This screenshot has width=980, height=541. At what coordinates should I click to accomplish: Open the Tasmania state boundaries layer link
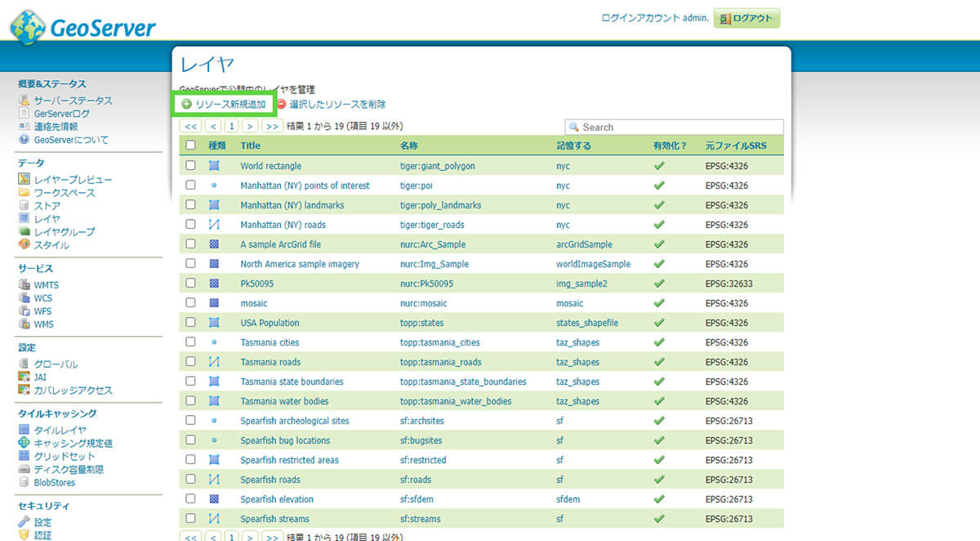tap(292, 382)
